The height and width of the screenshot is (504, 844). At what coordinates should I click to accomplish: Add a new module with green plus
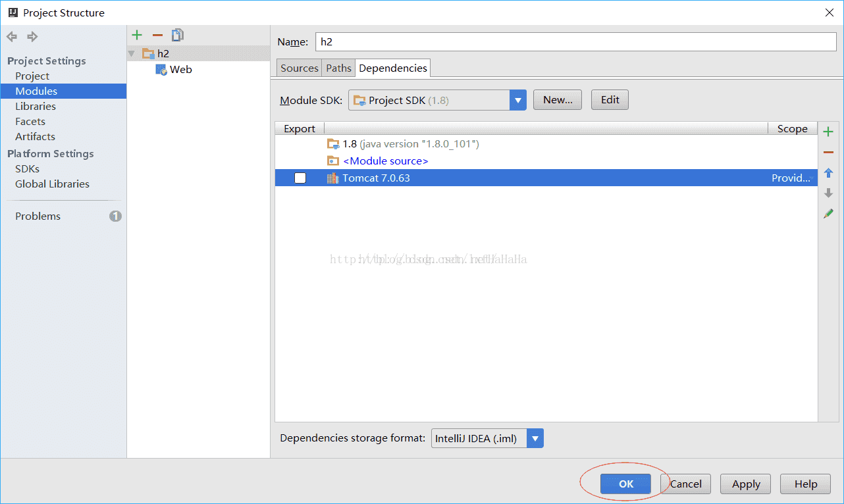pos(137,36)
